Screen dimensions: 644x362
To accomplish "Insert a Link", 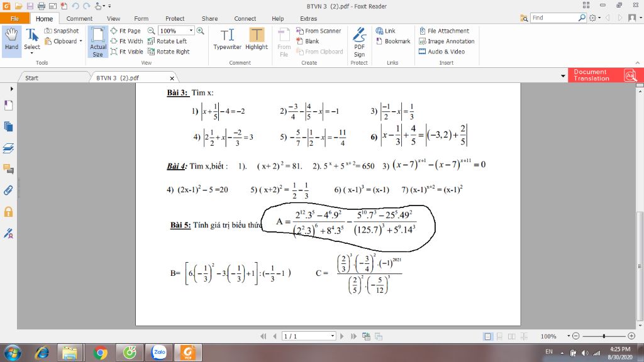I will (386, 31).
